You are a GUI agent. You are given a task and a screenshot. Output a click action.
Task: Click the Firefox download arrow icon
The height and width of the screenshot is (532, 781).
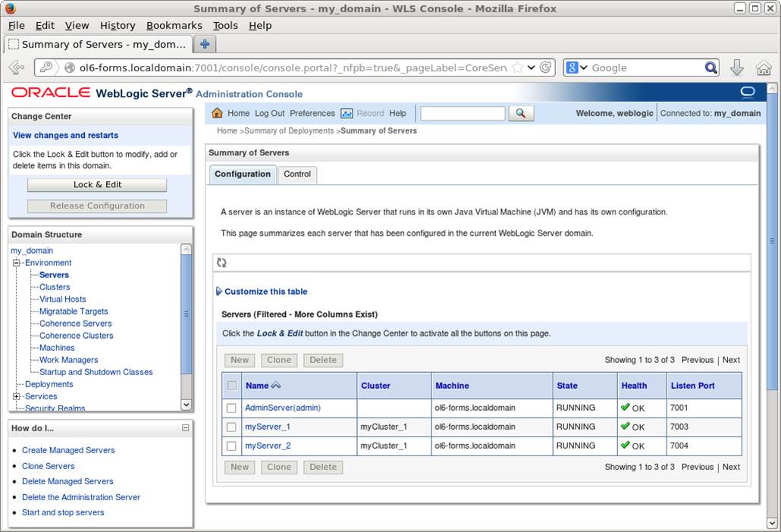tap(736, 67)
